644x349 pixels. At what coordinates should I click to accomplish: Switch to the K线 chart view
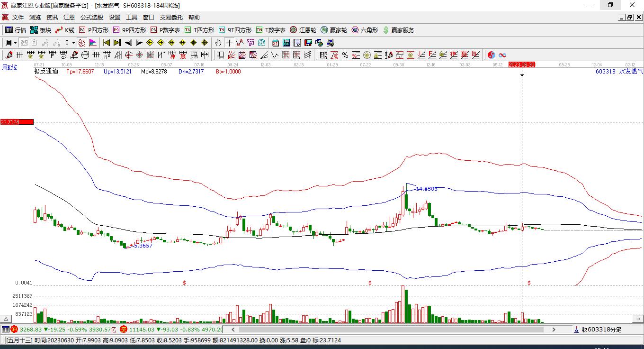[x=65, y=30]
